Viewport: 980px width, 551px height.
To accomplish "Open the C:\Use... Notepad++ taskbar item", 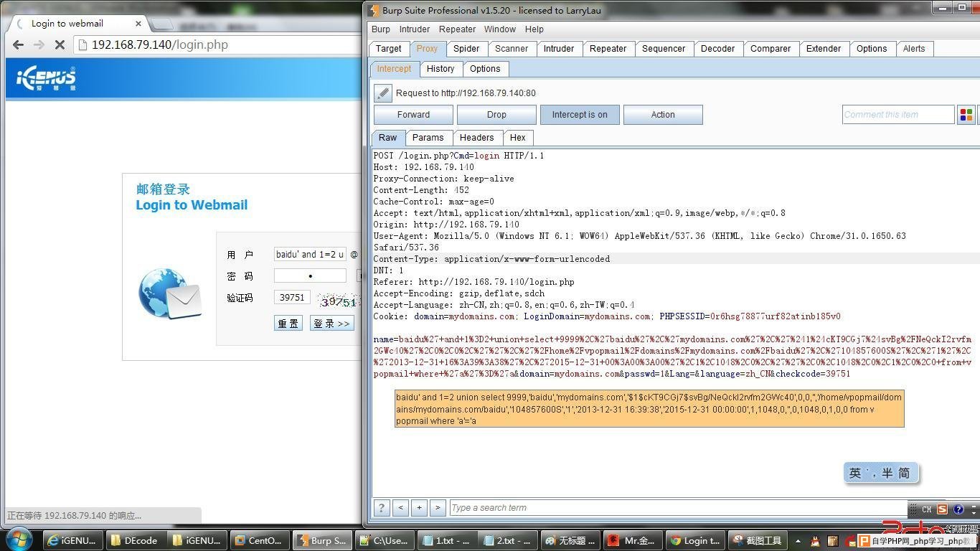I will [x=383, y=540].
